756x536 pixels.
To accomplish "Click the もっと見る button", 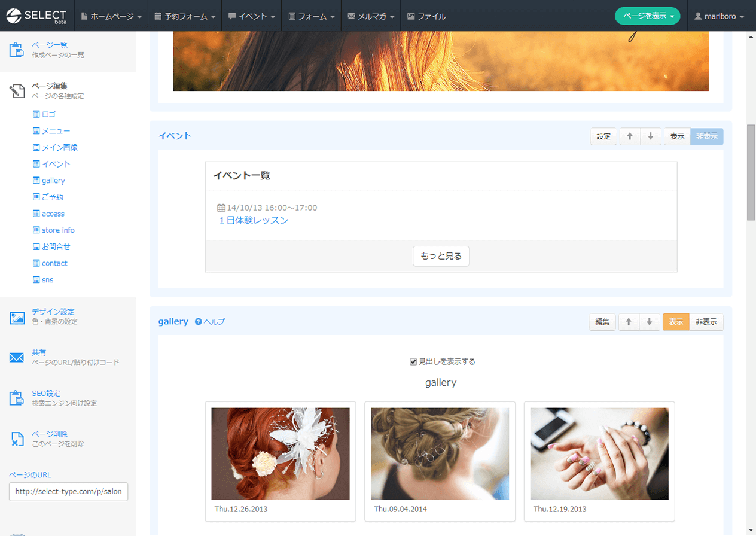I will 441,256.
